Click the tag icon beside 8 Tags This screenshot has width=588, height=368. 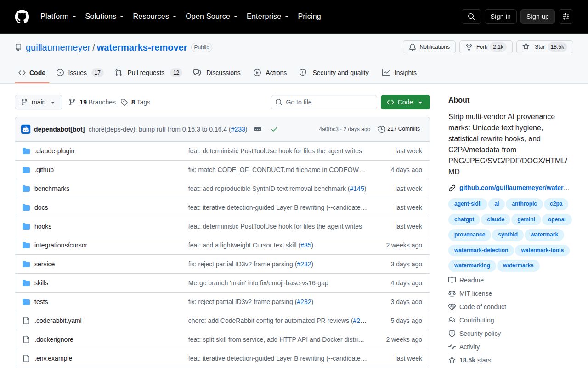click(124, 102)
